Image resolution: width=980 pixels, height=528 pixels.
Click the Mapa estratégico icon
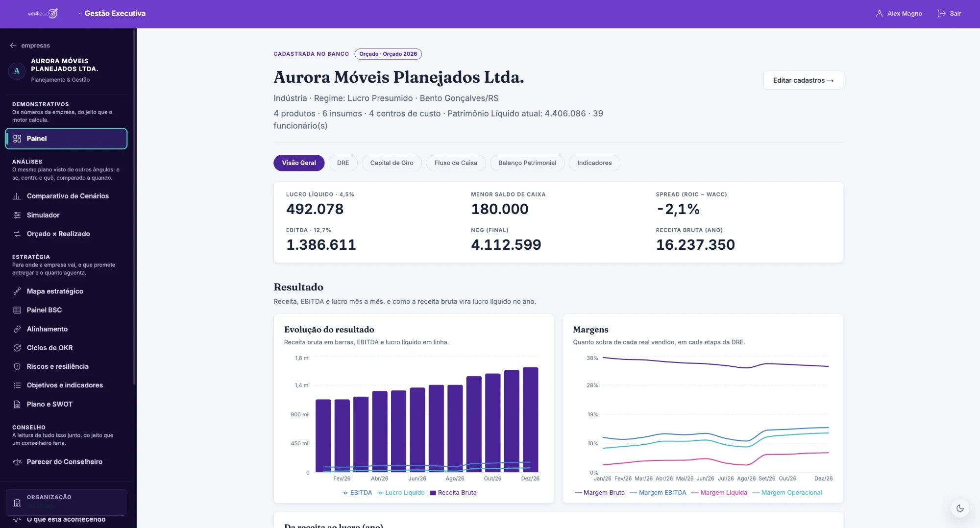[x=17, y=291]
